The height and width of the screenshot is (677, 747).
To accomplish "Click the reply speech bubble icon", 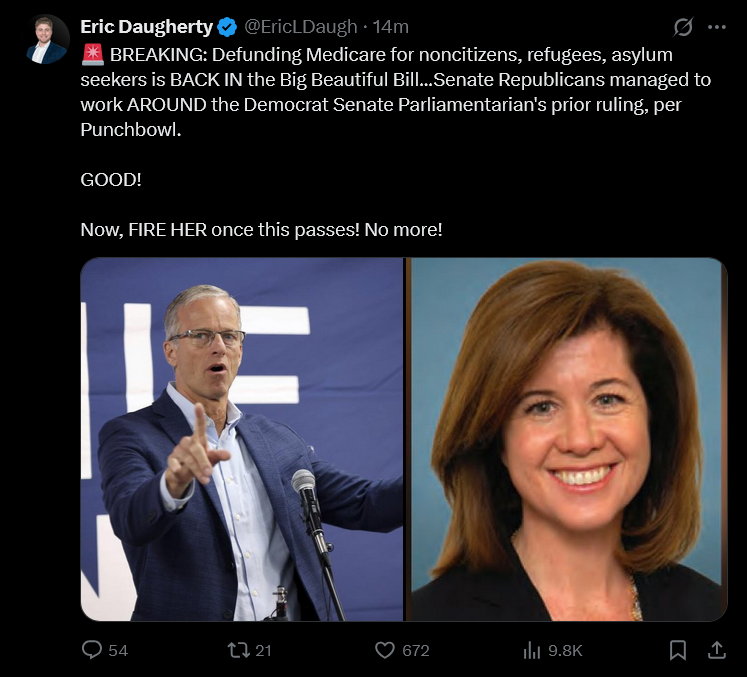I will pyautogui.click(x=92, y=650).
